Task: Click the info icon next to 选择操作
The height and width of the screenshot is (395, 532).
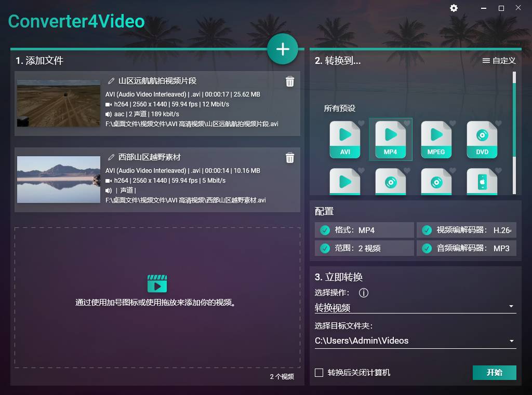Action: pos(364,293)
